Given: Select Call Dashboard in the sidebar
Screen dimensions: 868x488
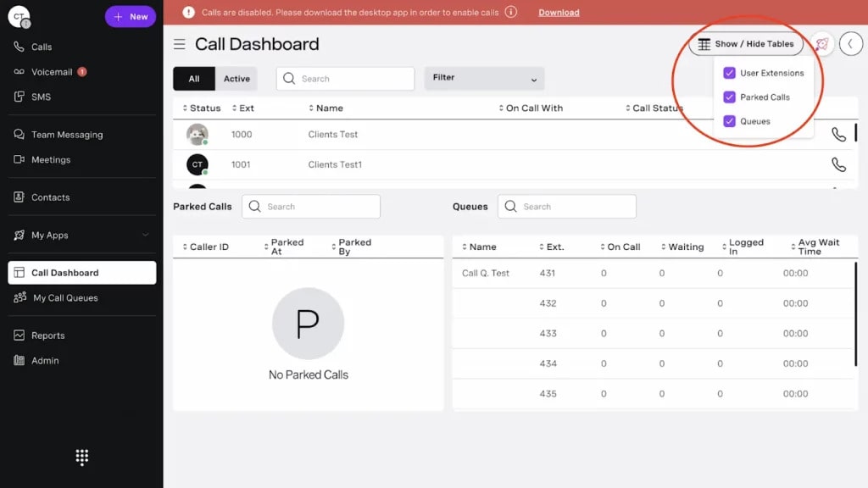Looking at the screenshot, I should coord(64,272).
